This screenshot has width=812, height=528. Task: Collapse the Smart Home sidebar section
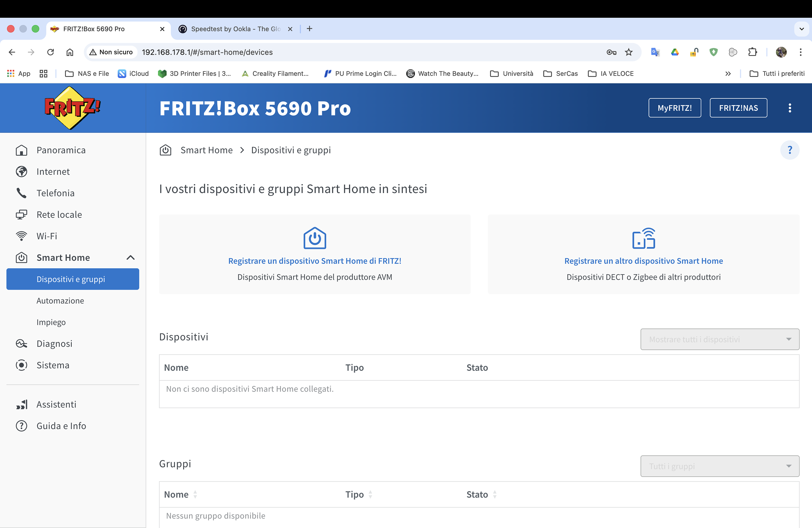(x=131, y=258)
